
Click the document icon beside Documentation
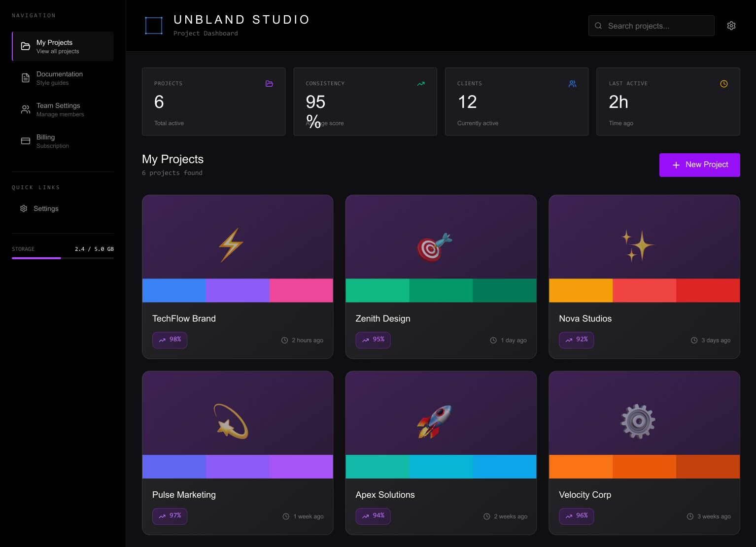(26, 78)
